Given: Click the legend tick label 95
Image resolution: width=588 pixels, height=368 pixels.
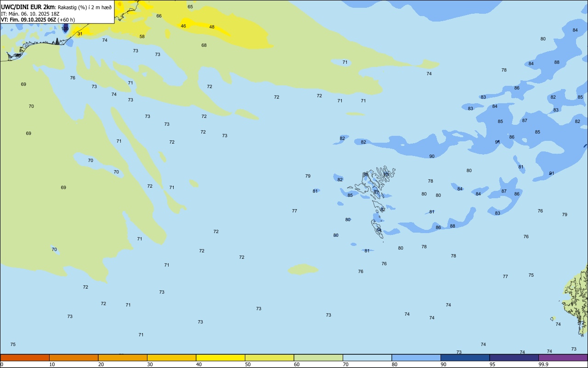Looking at the screenshot, I should click(492, 364).
